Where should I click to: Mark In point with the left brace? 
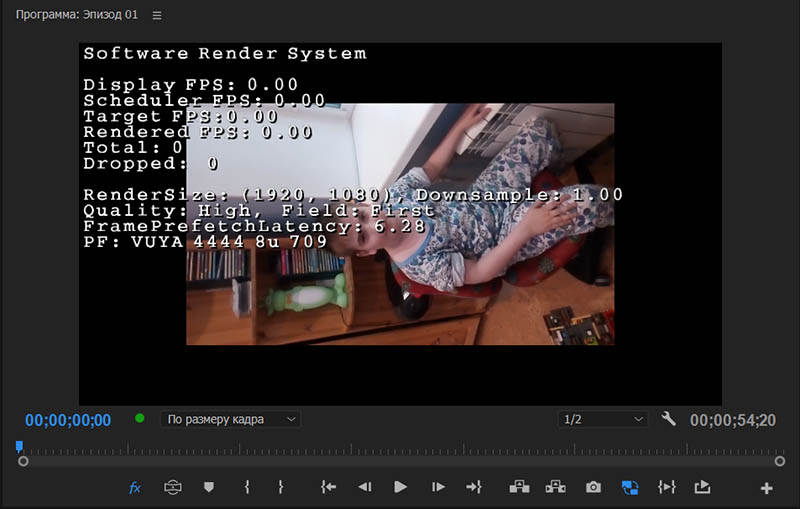click(x=247, y=487)
